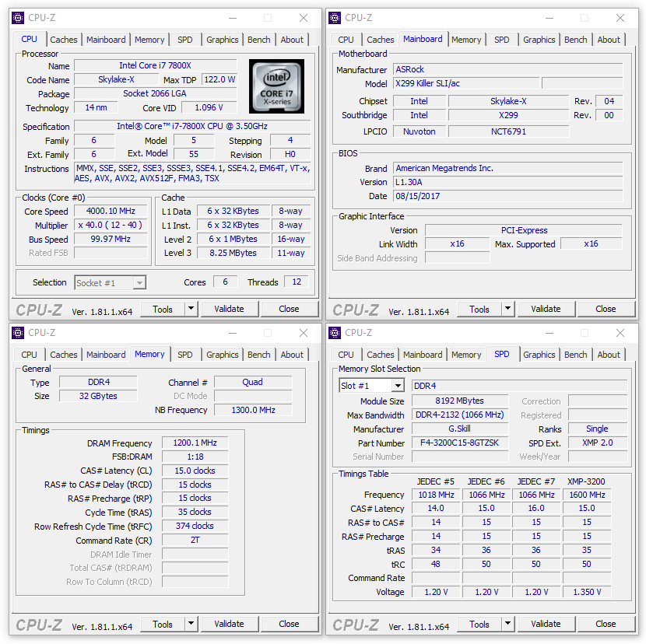
Task: Click the CPU-Z app icon in SPD window title bar
Action: 335,333
